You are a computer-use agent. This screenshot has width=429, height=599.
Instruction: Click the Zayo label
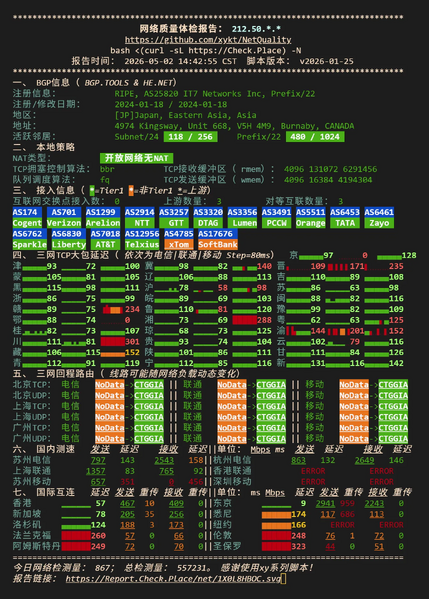(x=379, y=223)
